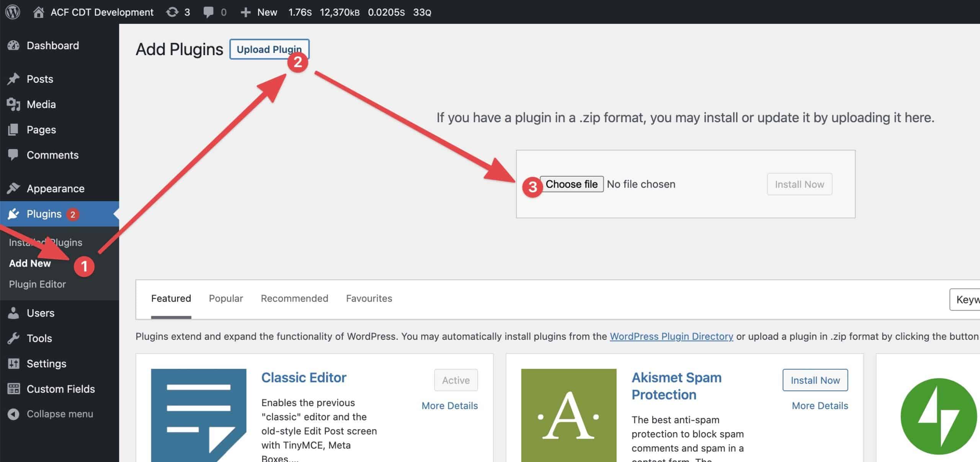Open the comments bubble in admin bar
980x462 pixels.
tap(208, 12)
